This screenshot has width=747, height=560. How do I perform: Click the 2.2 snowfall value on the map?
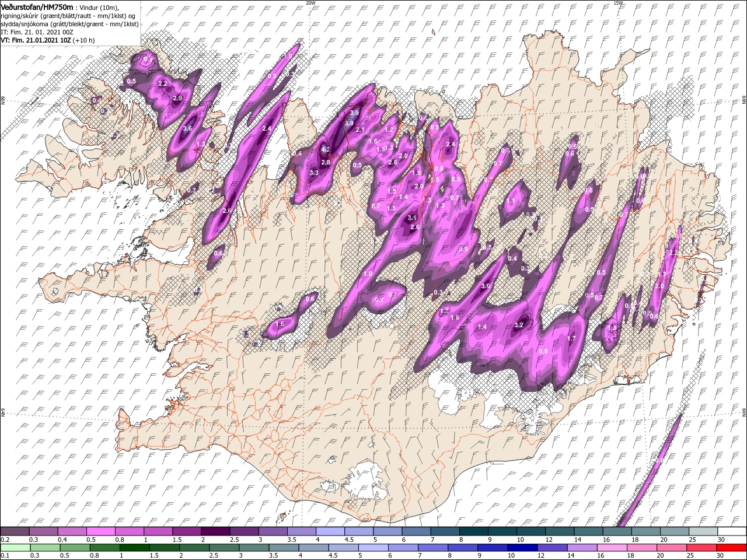point(163,84)
